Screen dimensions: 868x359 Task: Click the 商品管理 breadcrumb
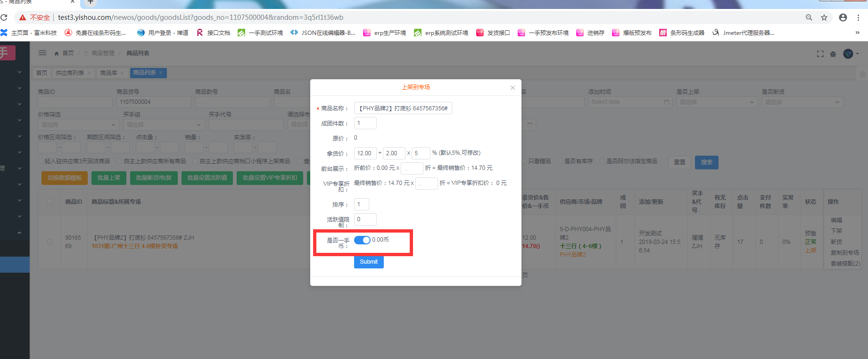[x=103, y=53]
